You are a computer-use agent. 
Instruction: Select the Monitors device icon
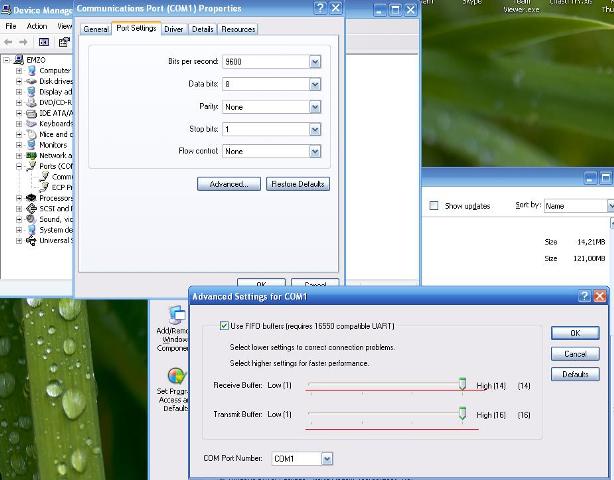[32, 145]
